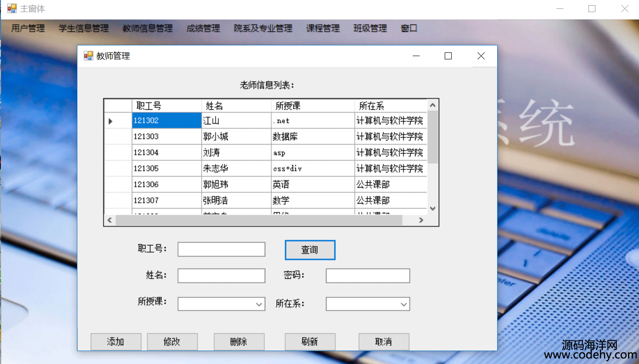Select cell 121303
639x364 pixels.
coord(167,136)
